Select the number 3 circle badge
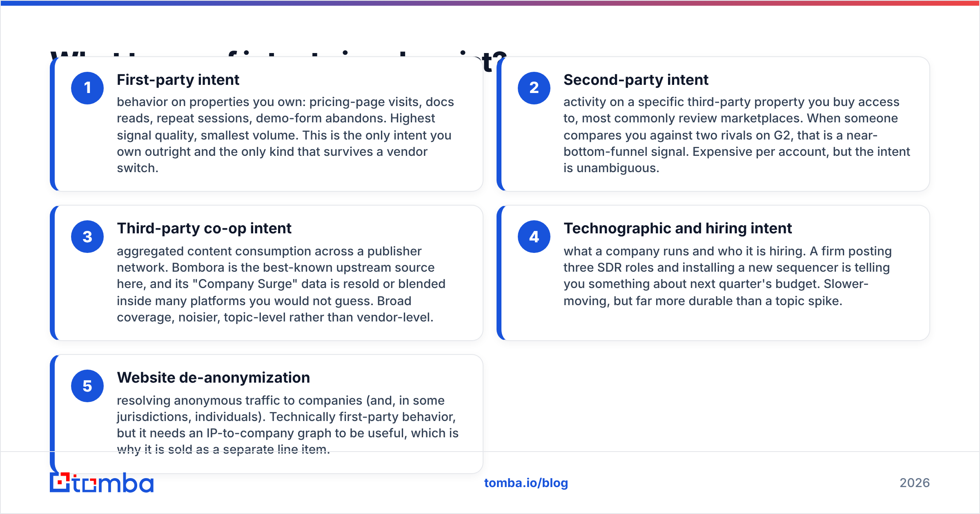Viewport: 980px width, 514px height. (x=87, y=237)
